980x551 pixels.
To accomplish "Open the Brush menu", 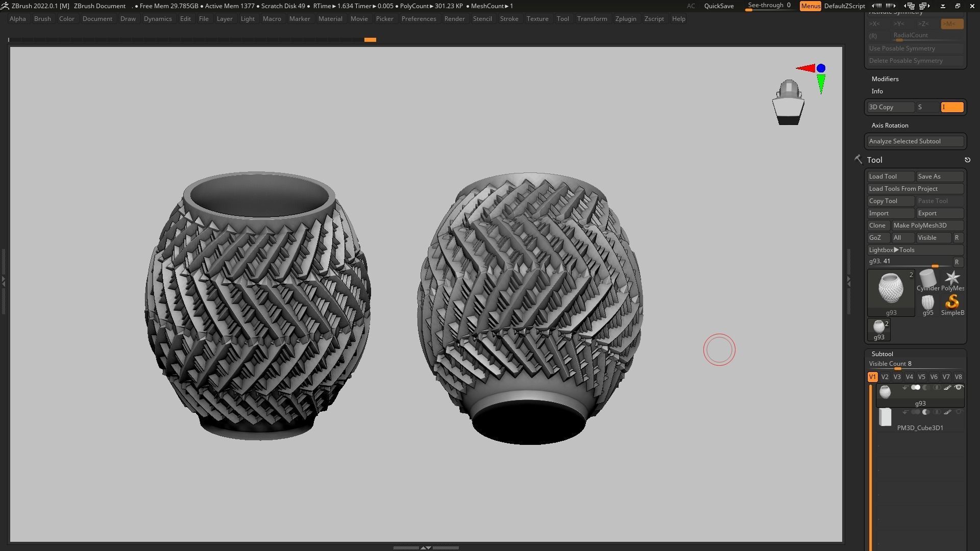I will [x=42, y=19].
